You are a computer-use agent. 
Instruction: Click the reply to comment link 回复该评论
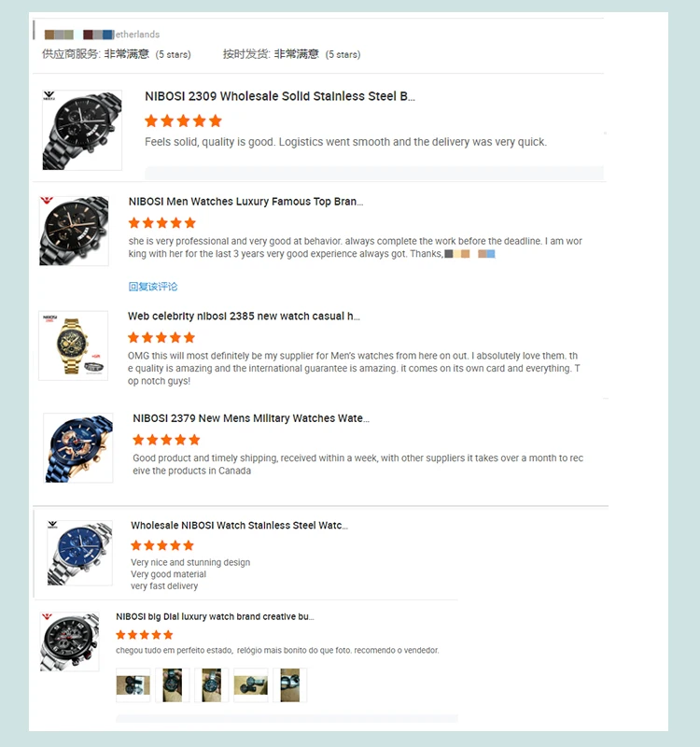(x=153, y=287)
